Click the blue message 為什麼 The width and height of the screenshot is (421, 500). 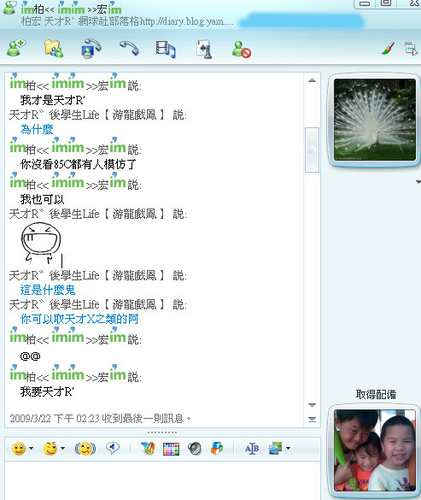tap(37, 129)
